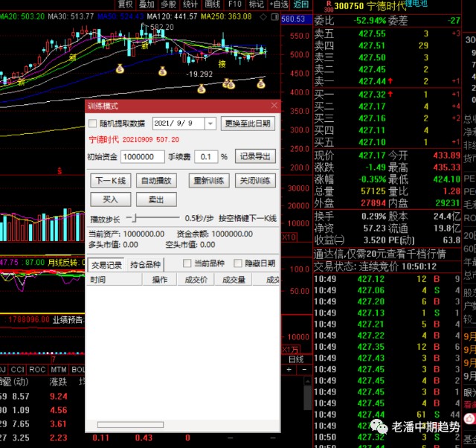Screen dimensions: 476x448
Task: Click the 月线反转 indicator label
Action: click(64, 262)
